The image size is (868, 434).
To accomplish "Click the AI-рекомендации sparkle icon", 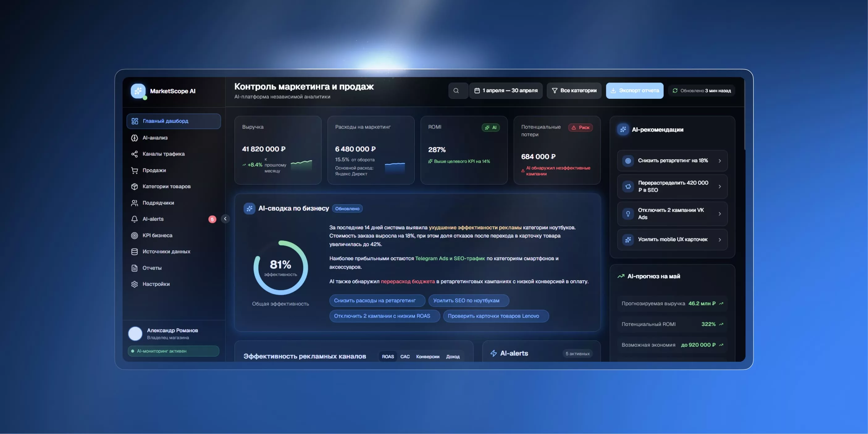I will (x=623, y=129).
